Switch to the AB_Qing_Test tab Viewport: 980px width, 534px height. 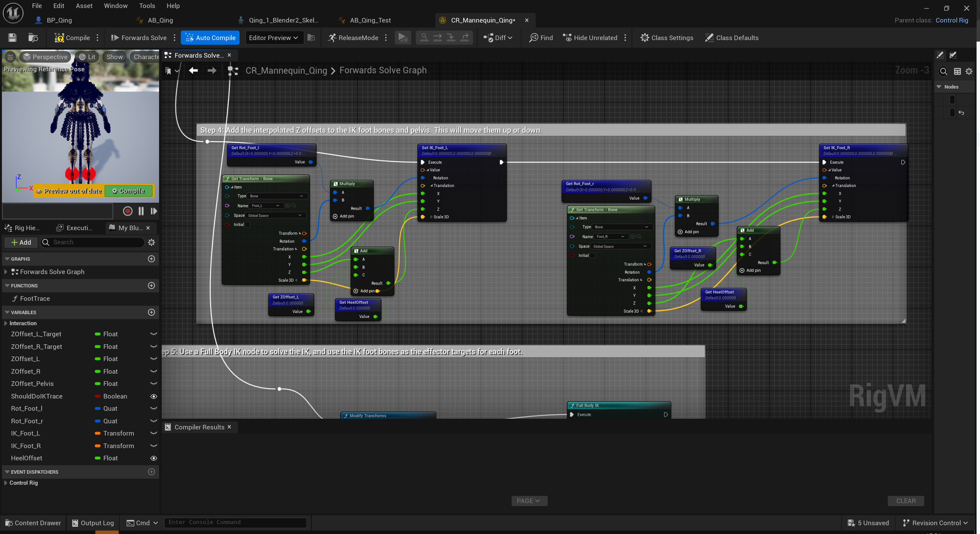click(x=370, y=20)
